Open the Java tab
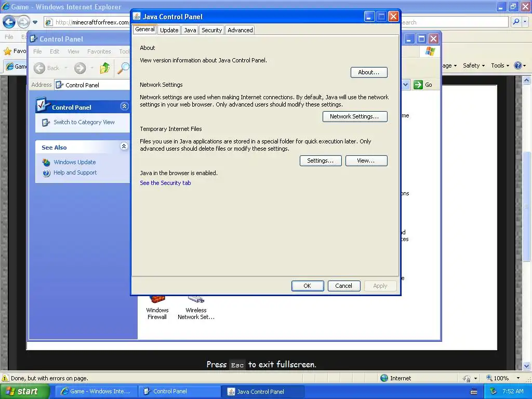Screen dimensions: 532x399 coord(190,30)
